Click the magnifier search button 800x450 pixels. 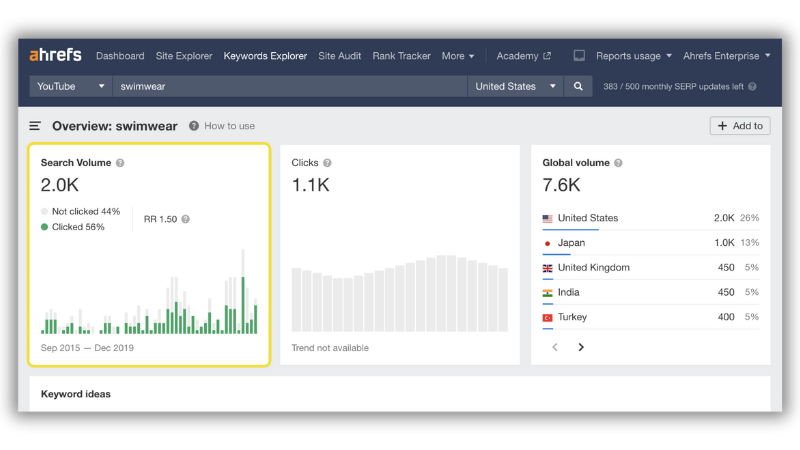578,86
